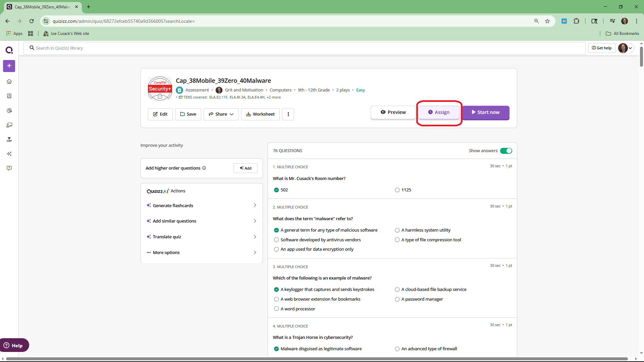Select 'A harmless system utility' option
Image resolution: width=644 pixels, height=362 pixels.
397,230
